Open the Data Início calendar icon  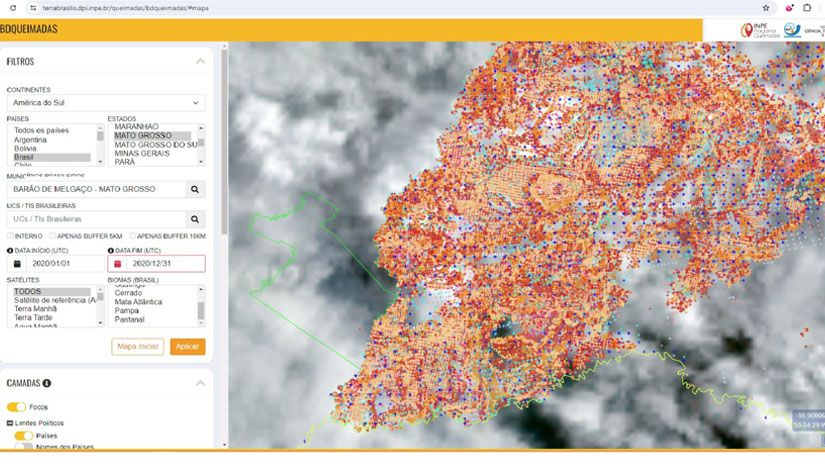[x=17, y=264]
